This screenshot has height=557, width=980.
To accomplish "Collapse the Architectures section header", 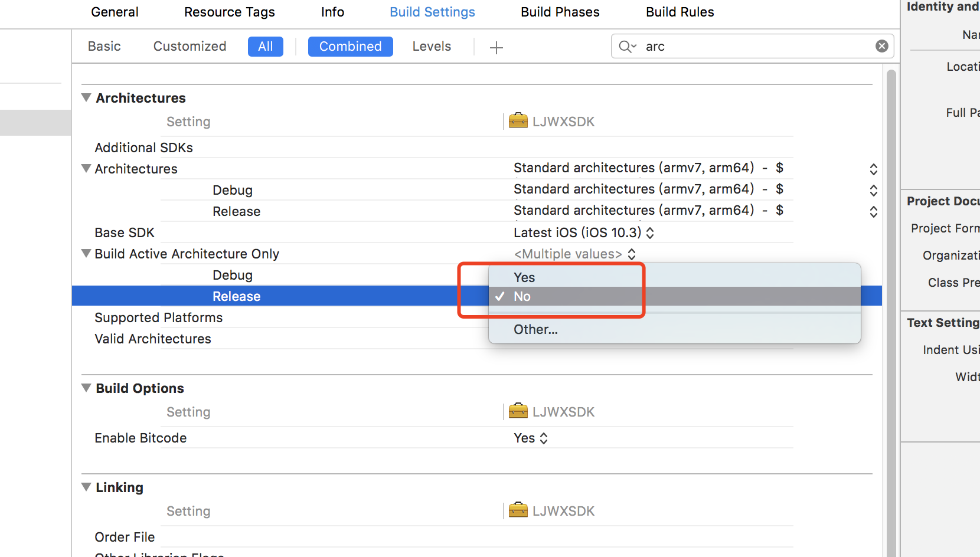I will point(86,98).
